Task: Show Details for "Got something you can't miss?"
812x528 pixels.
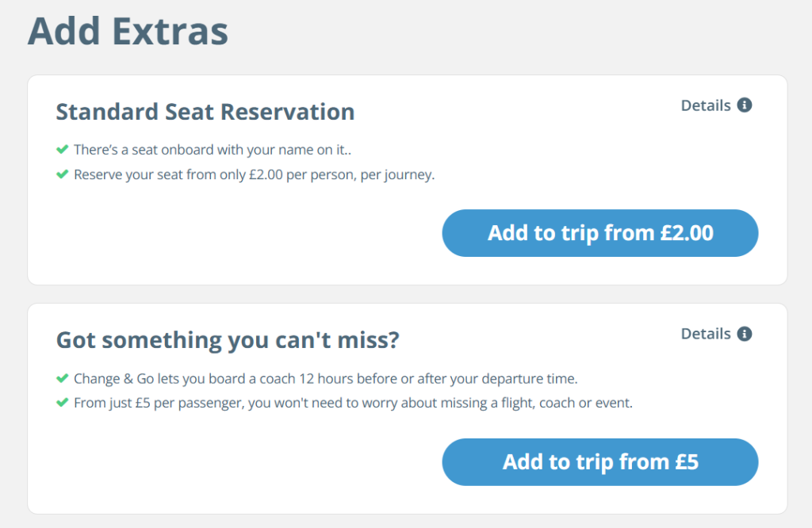Action: pyautogui.click(x=706, y=334)
